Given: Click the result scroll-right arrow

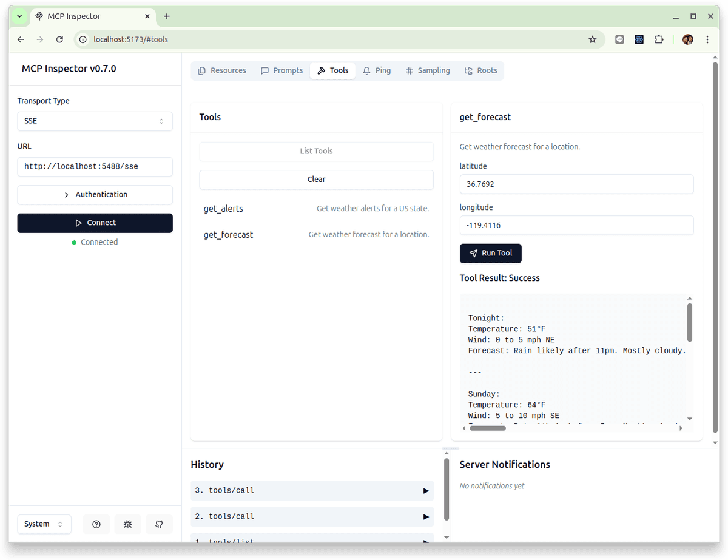Looking at the screenshot, I should click(x=681, y=428).
